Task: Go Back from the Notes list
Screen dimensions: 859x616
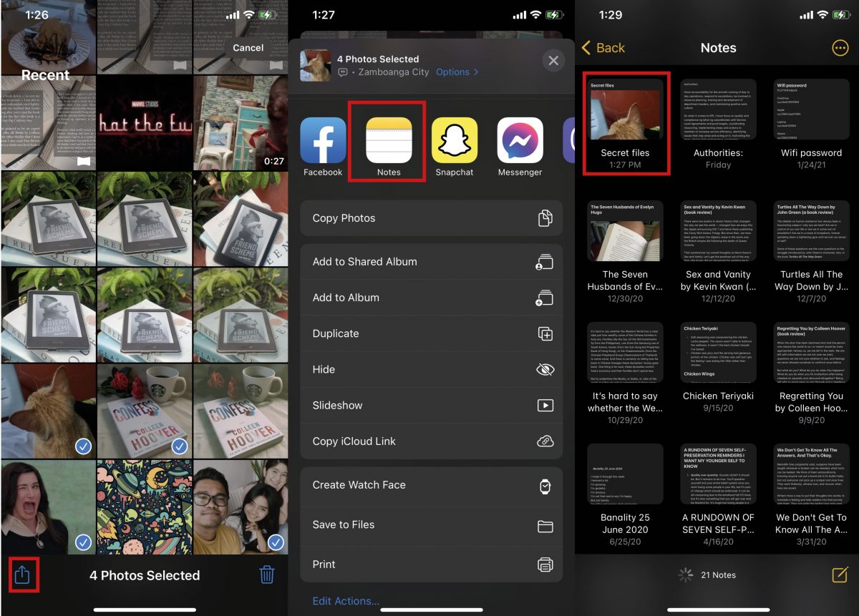Action: click(603, 48)
